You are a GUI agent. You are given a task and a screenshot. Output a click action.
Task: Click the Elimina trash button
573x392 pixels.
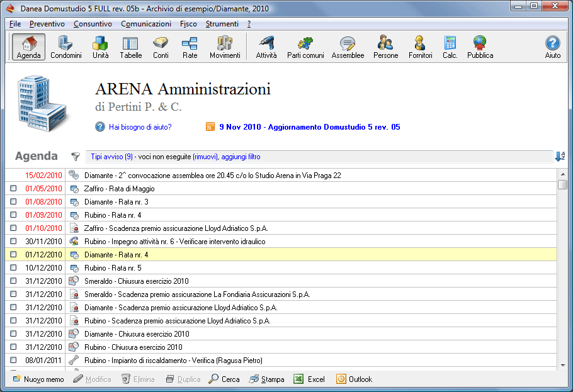(138, 379)
